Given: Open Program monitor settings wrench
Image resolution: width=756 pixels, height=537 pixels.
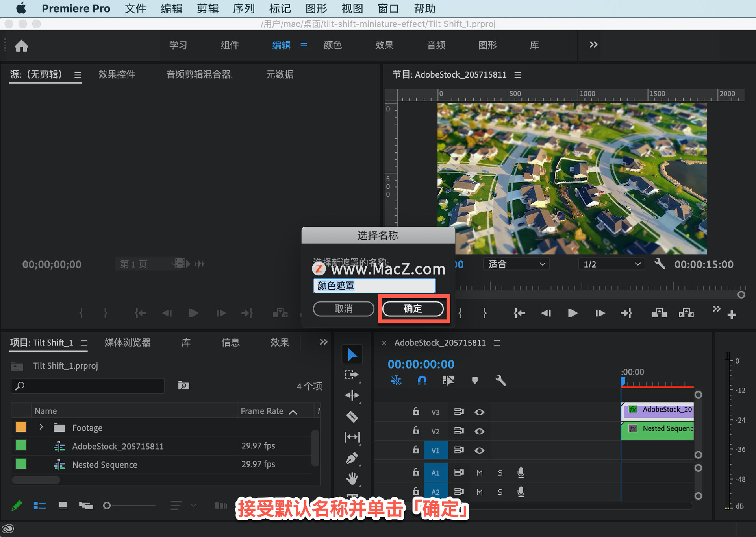Looking at the screenshot, I should coord(660,264).
